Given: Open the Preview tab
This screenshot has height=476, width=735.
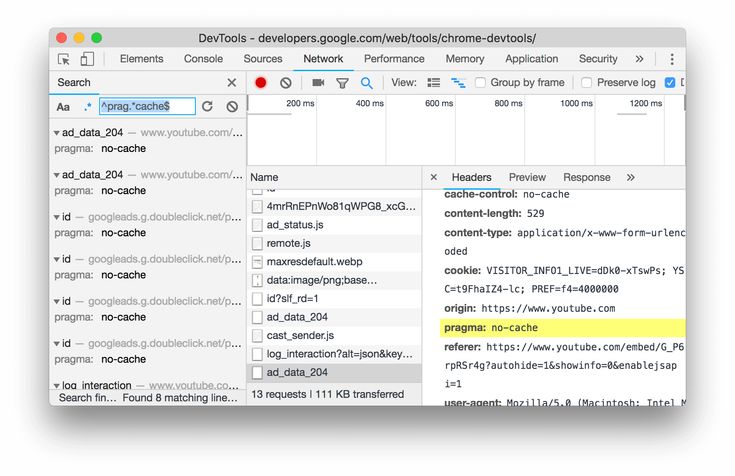Looking at the screenshot, I should tap(527, 177).
